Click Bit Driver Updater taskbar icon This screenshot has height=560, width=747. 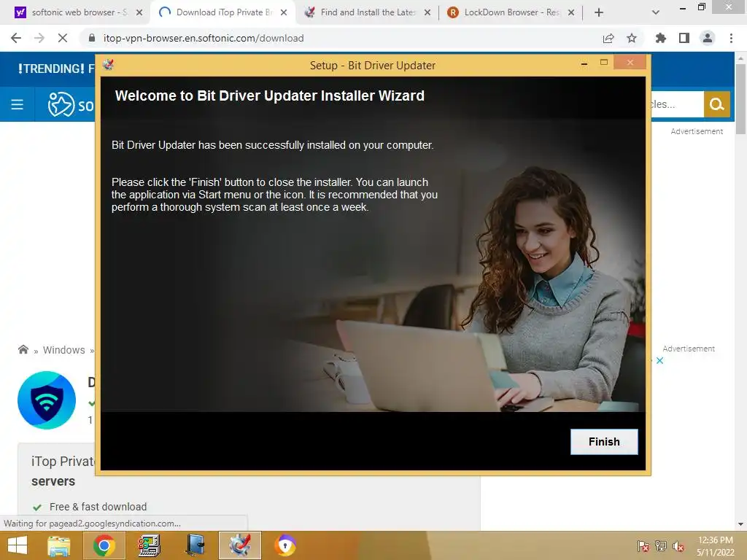point(240,545)
